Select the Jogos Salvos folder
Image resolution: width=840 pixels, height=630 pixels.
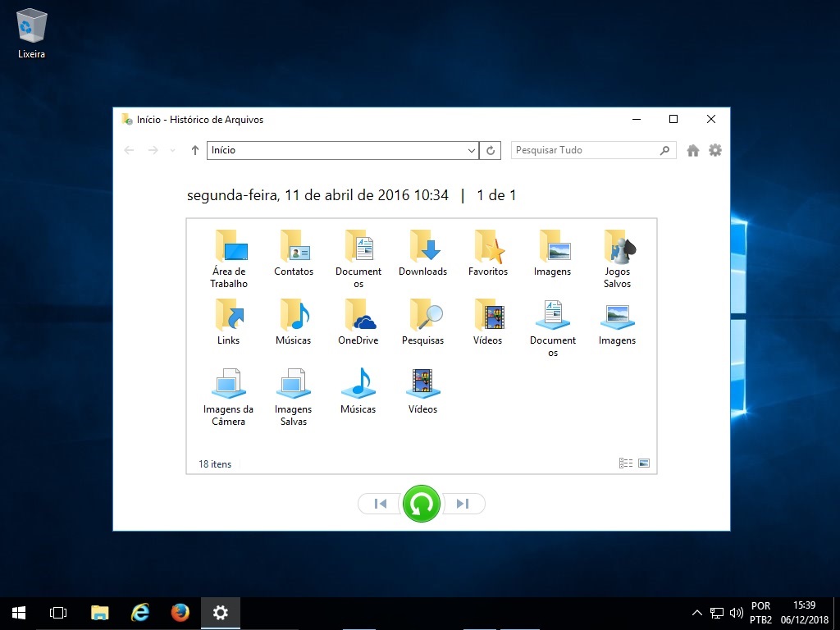[x=618, y=258]
